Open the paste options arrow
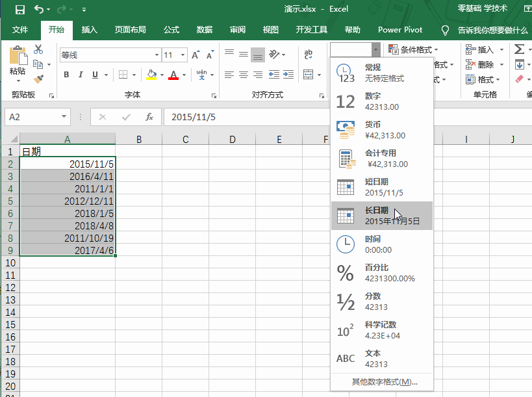Screen dimensions: 532x397 click(18, 81)
